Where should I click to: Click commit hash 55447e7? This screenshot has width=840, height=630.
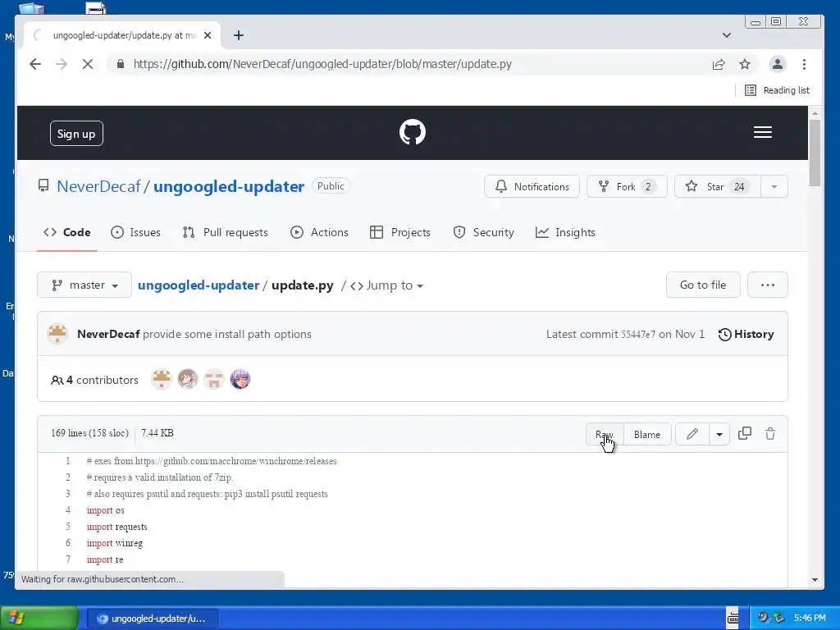click(638, 335)
